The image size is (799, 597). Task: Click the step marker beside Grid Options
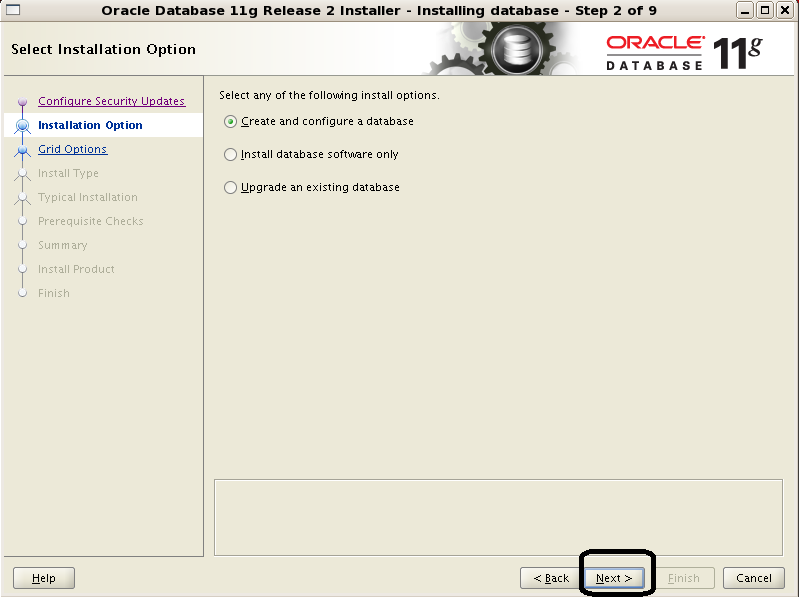click(23, 150)
